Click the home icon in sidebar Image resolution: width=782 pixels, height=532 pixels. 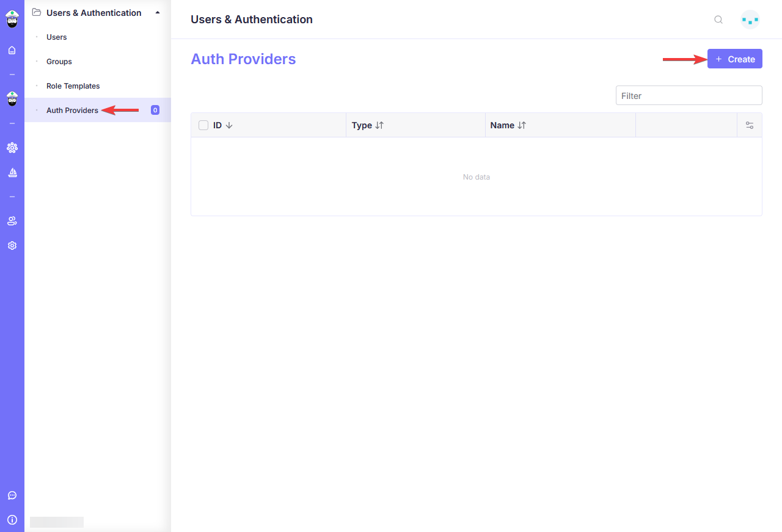12,50
